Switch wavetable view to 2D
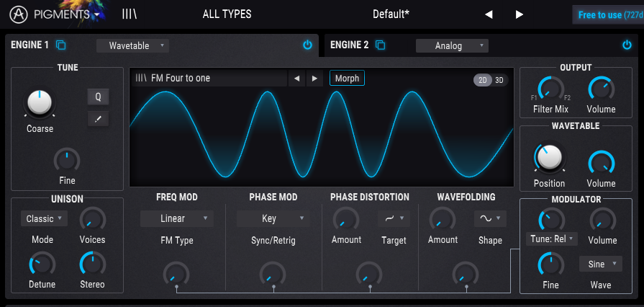 [x=483, y=80]
